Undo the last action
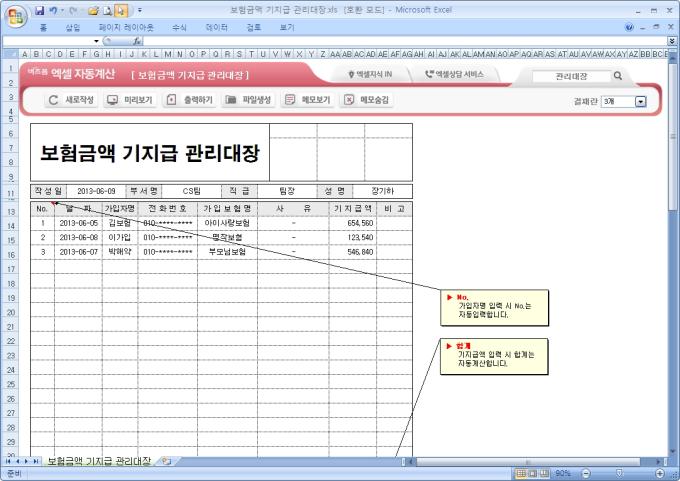This screenshot has width=680, height=481. coord(53,10)
